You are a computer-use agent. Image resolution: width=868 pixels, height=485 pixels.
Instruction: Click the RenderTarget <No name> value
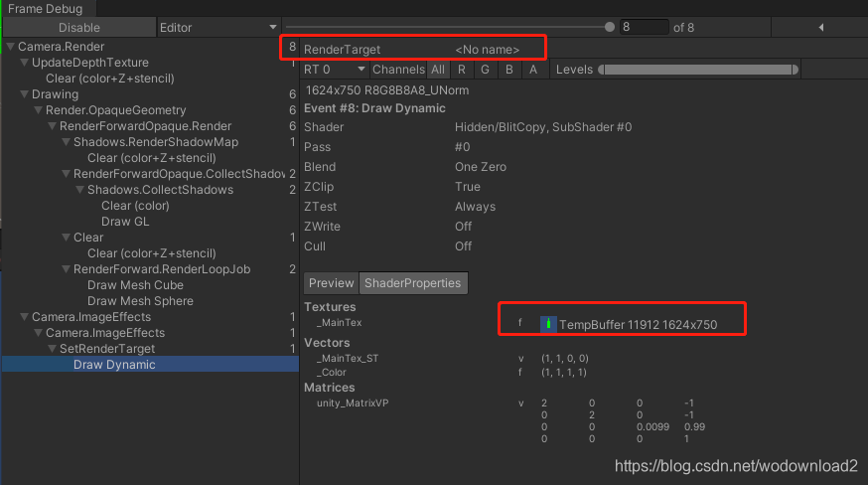click(488, 50)
